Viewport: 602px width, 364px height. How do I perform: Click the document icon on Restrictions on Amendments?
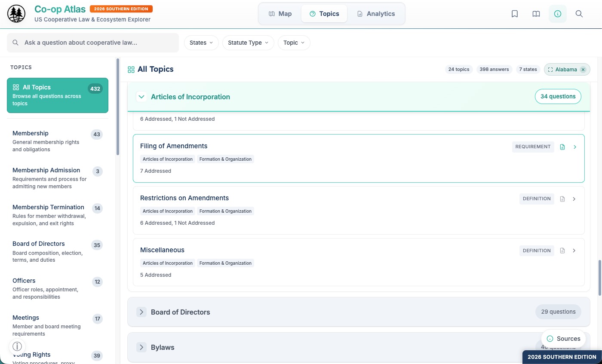[562, 199]
